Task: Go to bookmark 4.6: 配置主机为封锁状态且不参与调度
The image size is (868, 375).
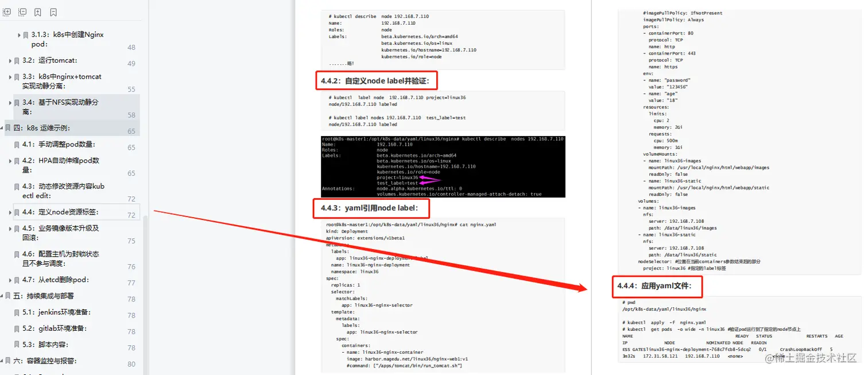Action: coord(61,258)
